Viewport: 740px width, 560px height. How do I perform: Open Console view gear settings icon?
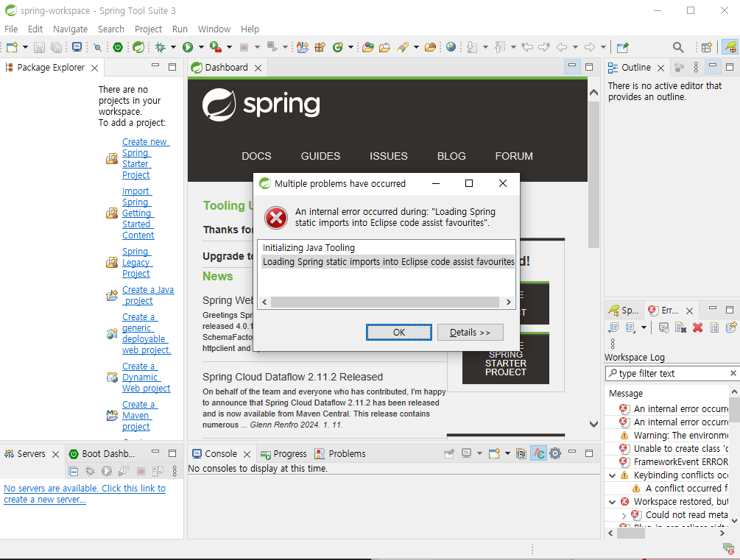click(555, 453)
